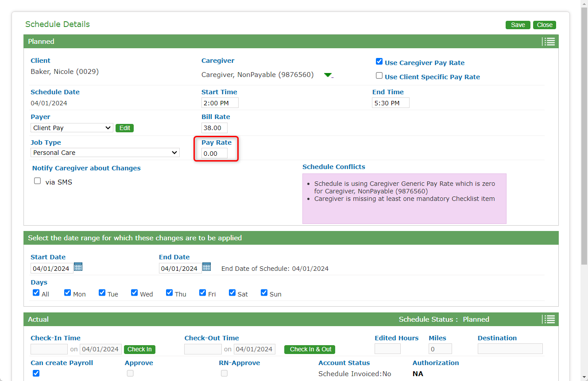This screenshot has height=381, width=588.
Task: Click the Bill Rate input field
Action: pyautogui.click(x=214, y=128)
